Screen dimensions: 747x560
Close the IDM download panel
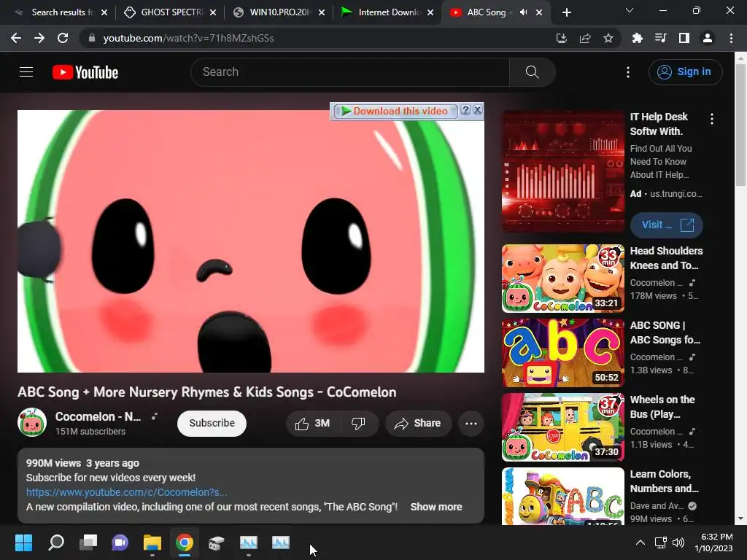pyautogui.click(x=477, y=111)
